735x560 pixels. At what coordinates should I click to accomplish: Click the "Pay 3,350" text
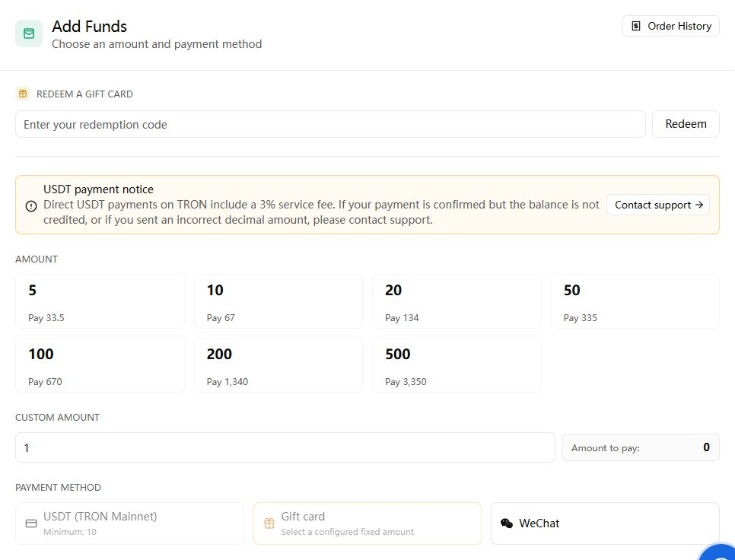pyautogui.click(x=406, y=381)
